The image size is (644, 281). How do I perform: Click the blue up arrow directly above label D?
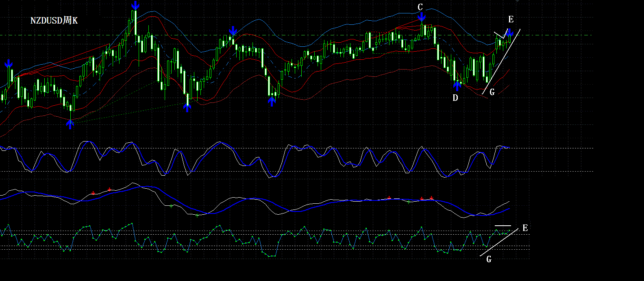(457, 86)
